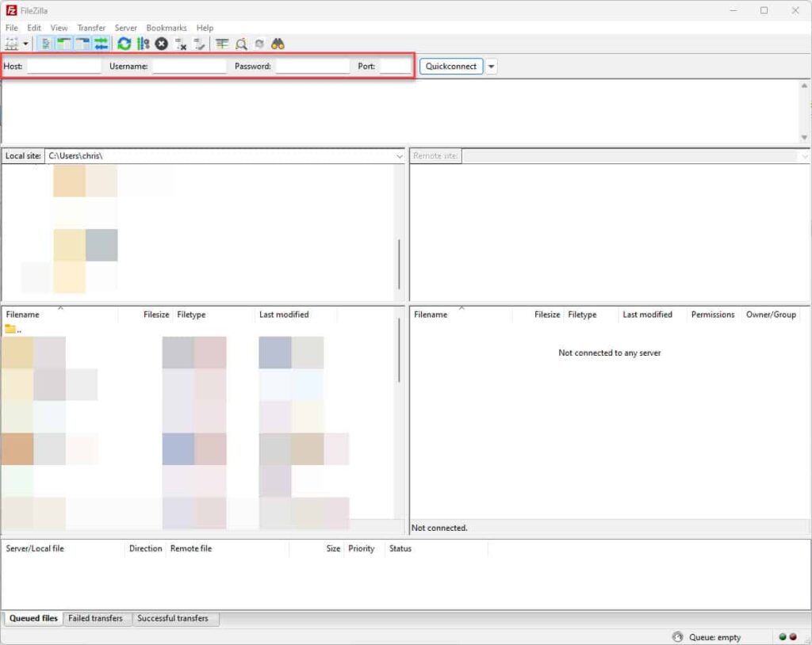Open the Help menu
The width and height of the screenshot is (812, 645).
(x=205, y=28)
